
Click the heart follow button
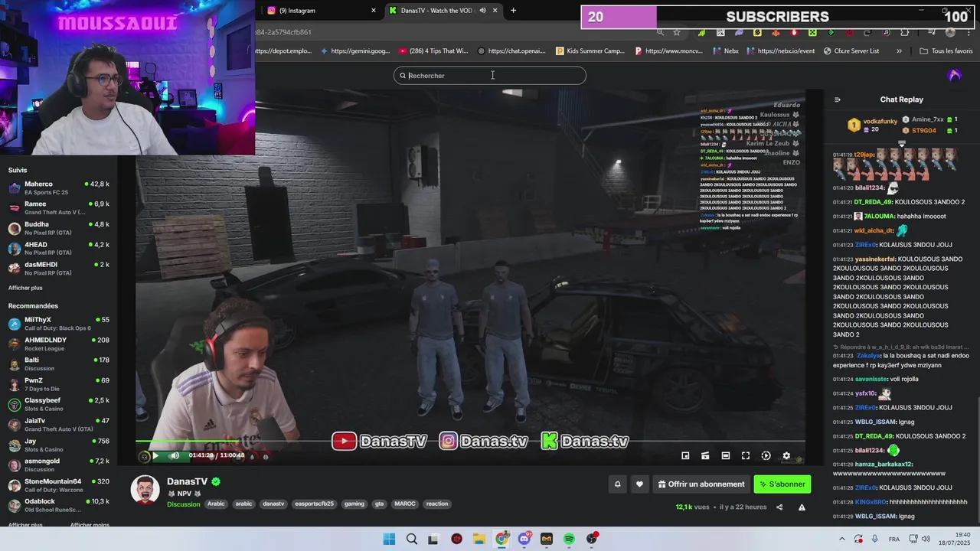point(639,484)
